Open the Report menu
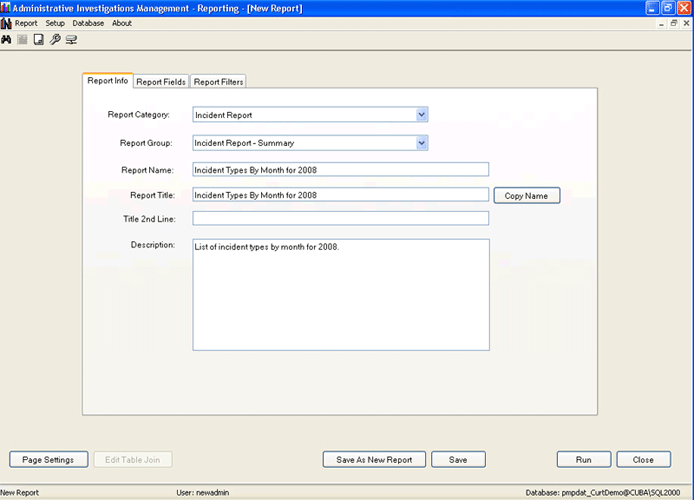 point(26,23)
